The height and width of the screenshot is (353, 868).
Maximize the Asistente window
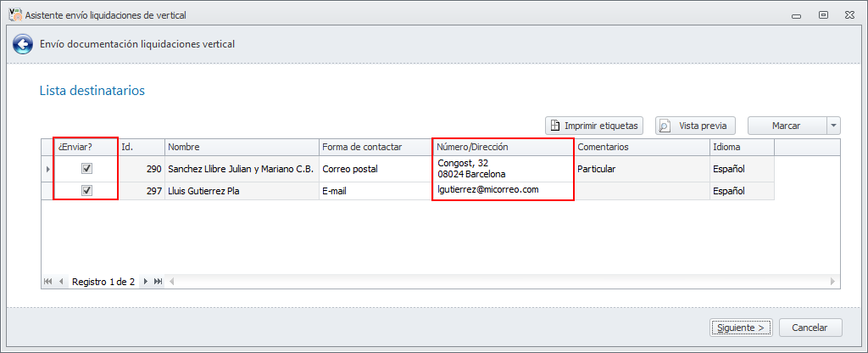click(x=823, y=15)
